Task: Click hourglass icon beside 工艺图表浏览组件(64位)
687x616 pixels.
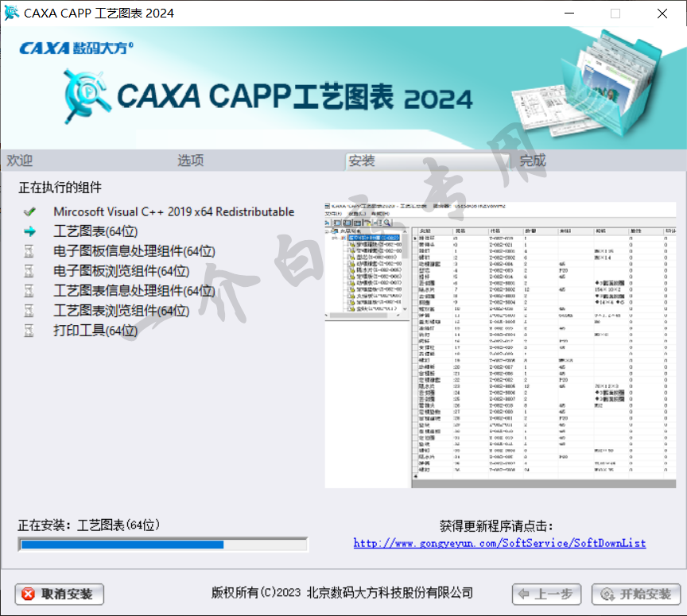Action: 29,311
